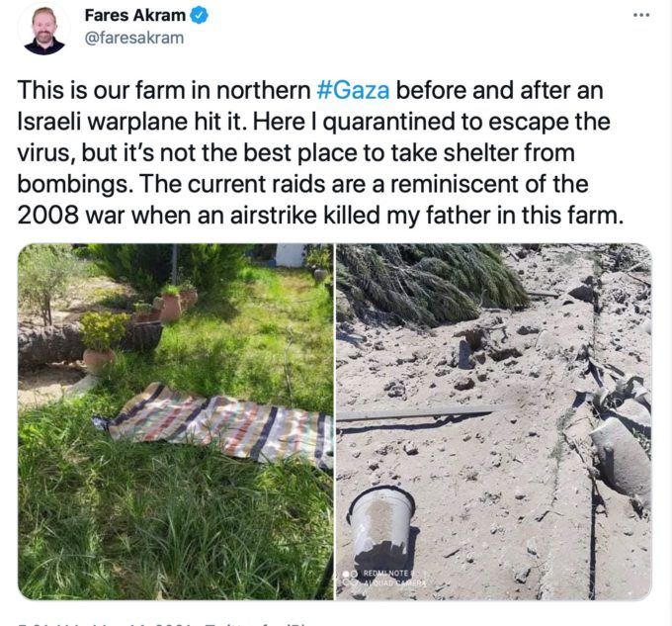Image resolution: width=672 pixels, height=626 pixels.
Task: Click the Redmi Note camera watermark
Action: coord(384,578)
